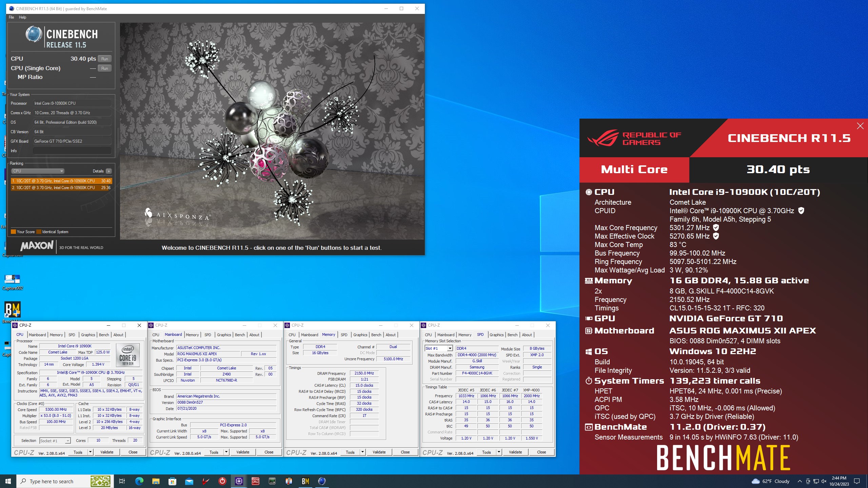The width and height of the screenshot is (868, 488).
Task: Select the Capture002 desktop file icon
Action: click(x=13, y=282)
